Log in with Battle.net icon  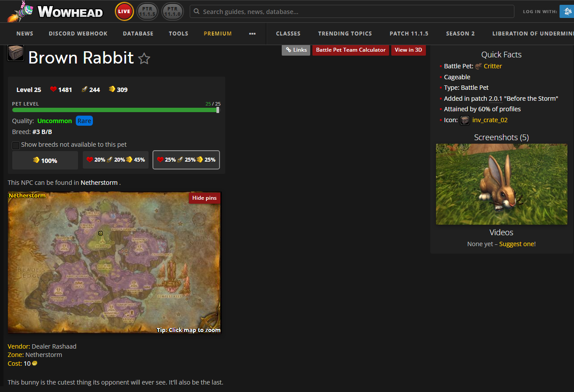click(567, 11)
